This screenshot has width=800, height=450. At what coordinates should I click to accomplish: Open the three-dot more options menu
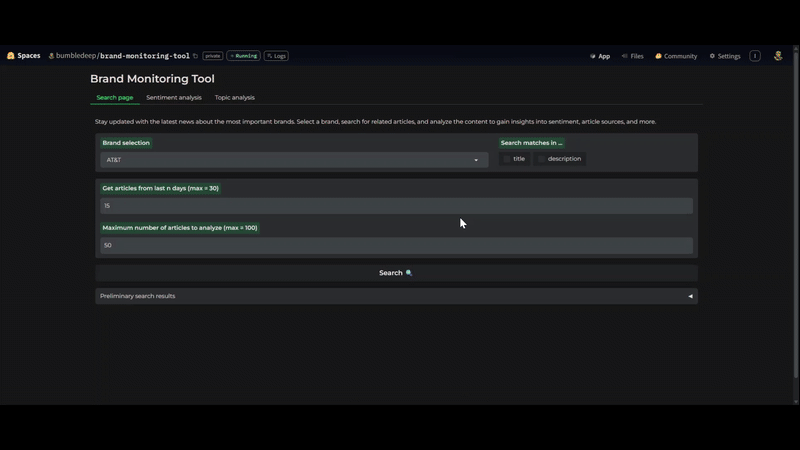pos(755,56)
